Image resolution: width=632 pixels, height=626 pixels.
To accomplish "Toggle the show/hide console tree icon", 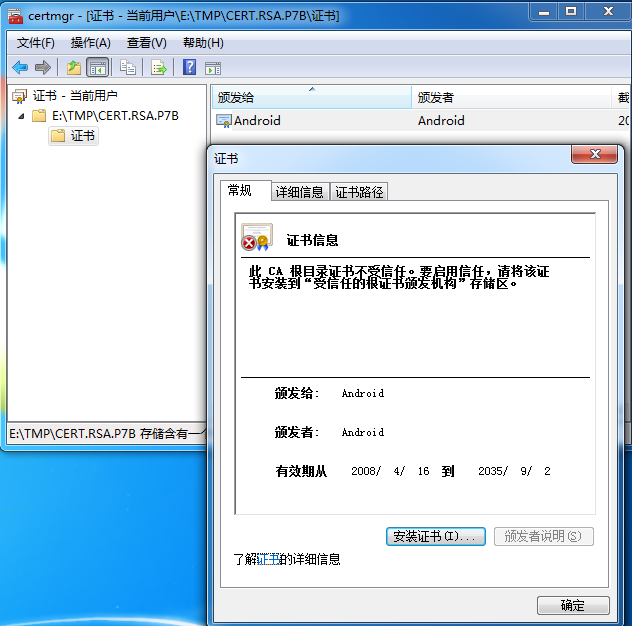I will click(x=98, y=67).
